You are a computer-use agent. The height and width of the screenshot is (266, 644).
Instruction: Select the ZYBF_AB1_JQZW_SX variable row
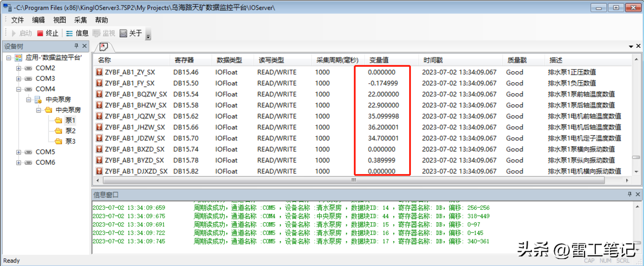click(135, 116)
